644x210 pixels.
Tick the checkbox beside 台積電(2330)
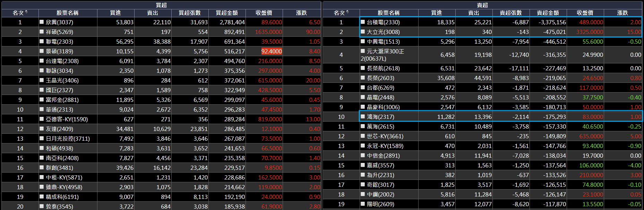363,22
